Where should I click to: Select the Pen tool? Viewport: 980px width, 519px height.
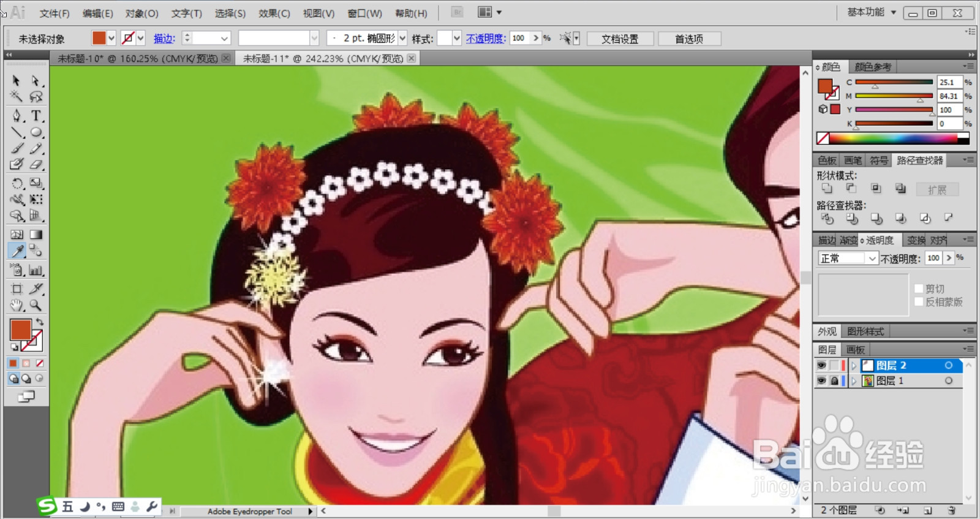(x=17, y=115)
